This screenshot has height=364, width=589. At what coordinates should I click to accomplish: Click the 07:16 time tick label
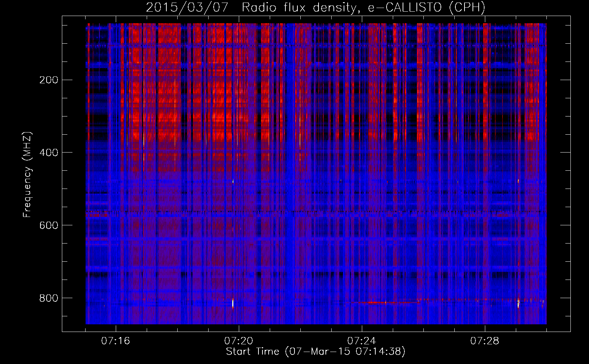115,341
